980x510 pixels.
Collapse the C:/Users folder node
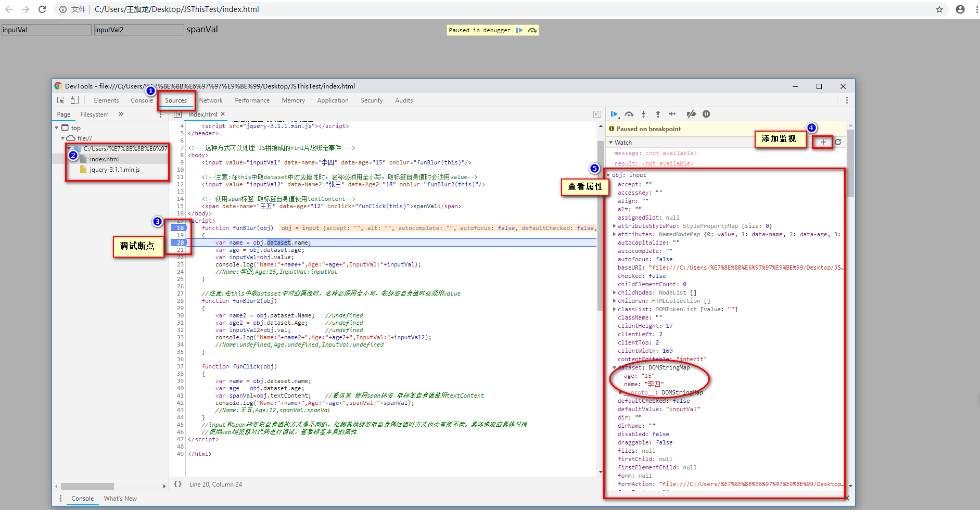(69, 148)
